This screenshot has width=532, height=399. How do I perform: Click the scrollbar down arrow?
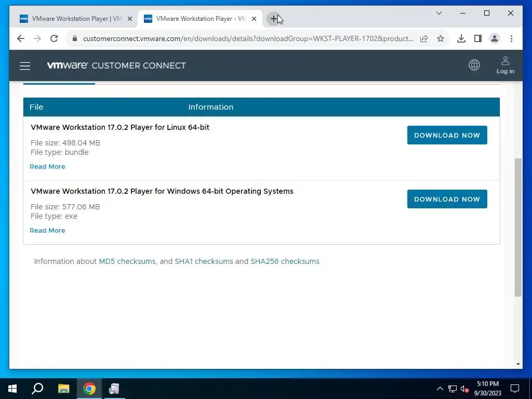click(x=518, y=364)
